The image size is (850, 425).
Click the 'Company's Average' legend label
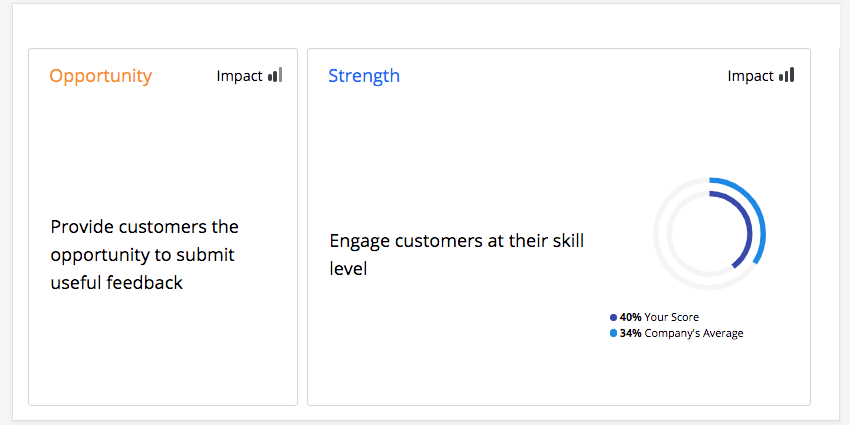(694, 334)
